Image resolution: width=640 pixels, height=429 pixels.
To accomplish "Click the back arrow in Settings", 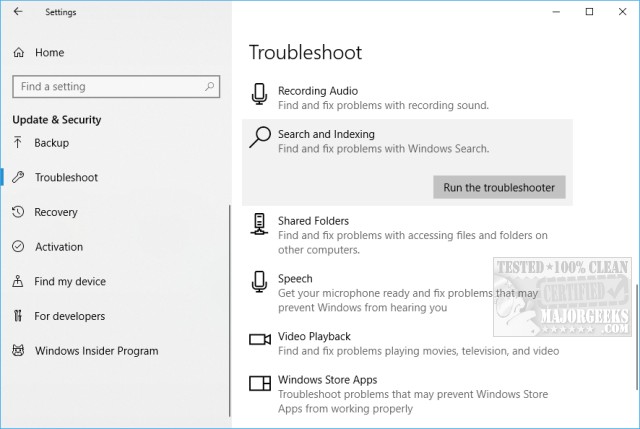I will [18, 12].
